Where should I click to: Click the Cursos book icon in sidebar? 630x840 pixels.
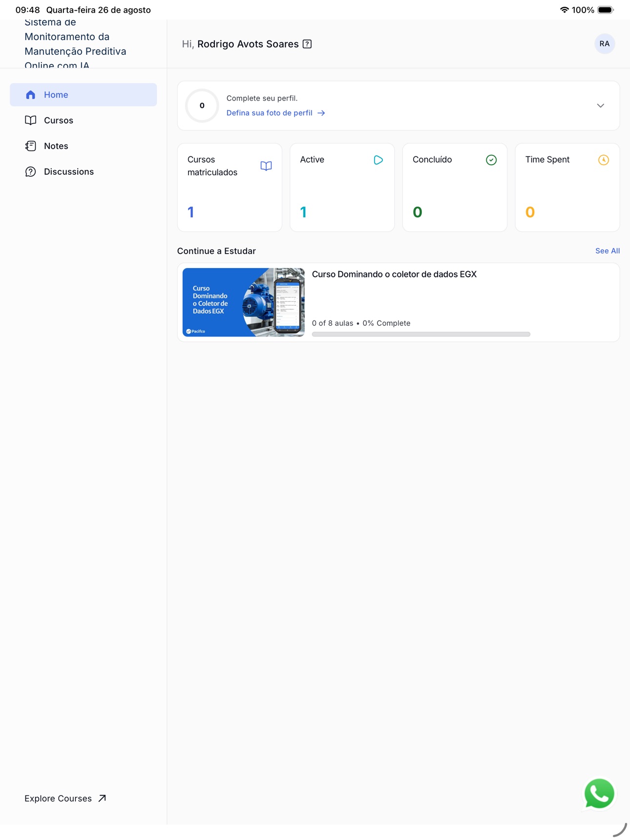31,120
